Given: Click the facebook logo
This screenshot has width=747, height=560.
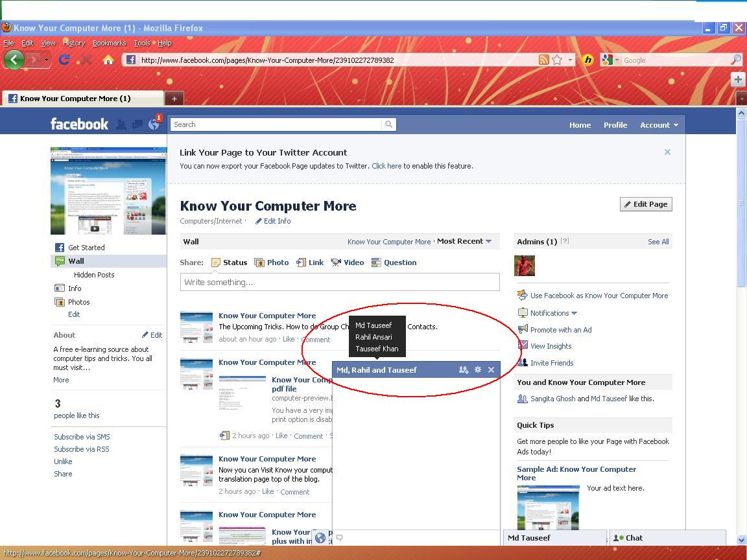Looking at the screenshot, I should (80, 124).
